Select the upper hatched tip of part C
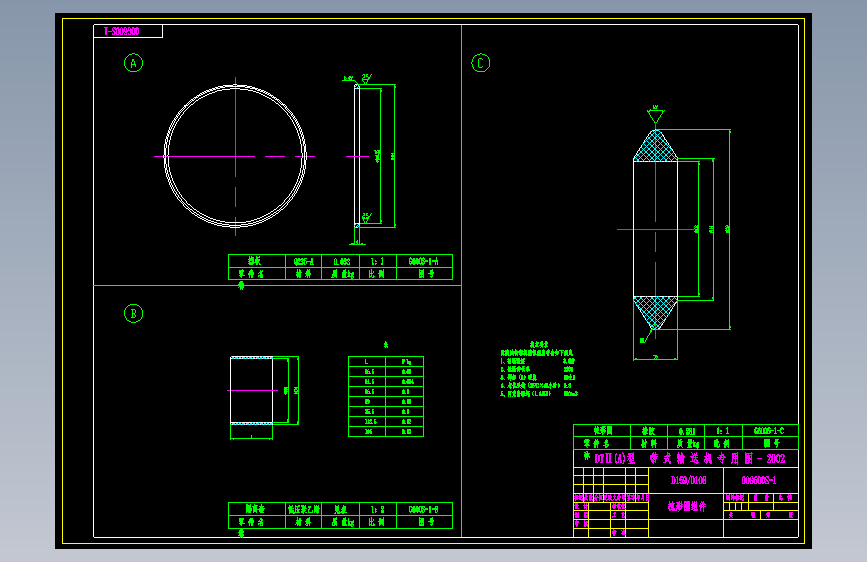Screen dimensions: 867x562 pyautogui.click(x=655, y=146)
